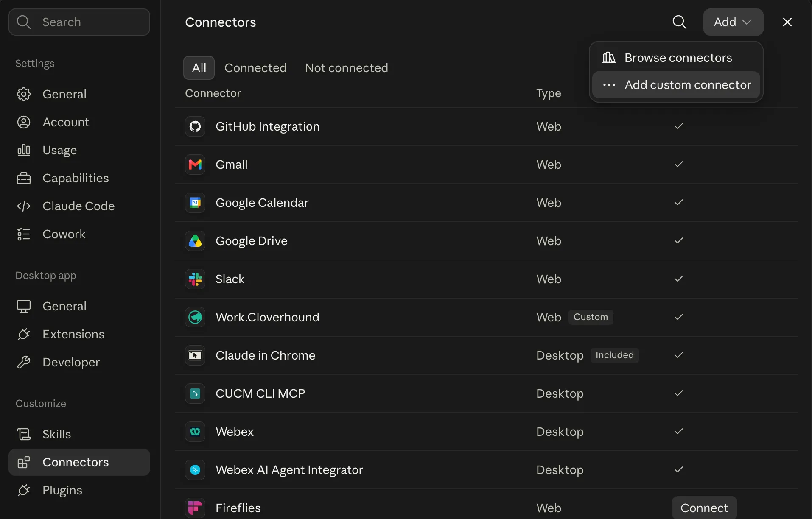
Task: Click the Google Calendar logo icon
Action: tap(195, 203)
